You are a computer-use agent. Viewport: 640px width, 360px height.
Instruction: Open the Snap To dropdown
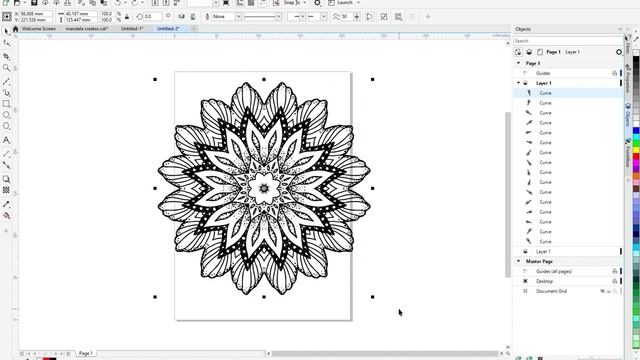tap(305, 2)
